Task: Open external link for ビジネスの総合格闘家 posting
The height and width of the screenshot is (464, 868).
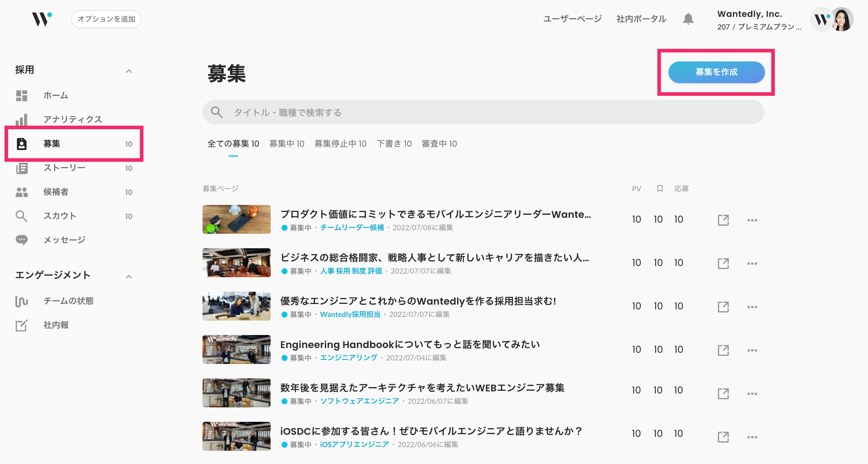Action: (x=723, y=264)
